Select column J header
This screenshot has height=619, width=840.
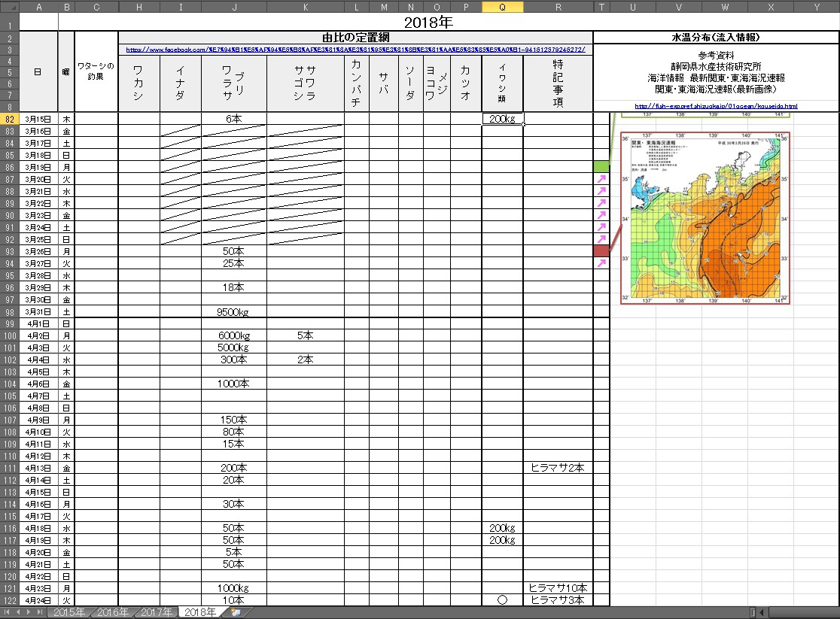click(234, 7)
